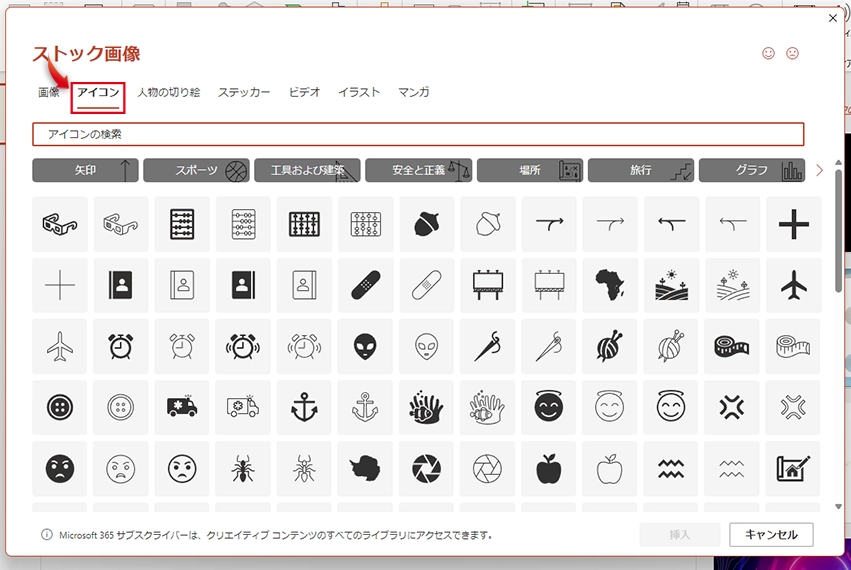This screenshot has width=851, height=570.
Task: Select the filled Aquarius waves icon
Action: (x=671, y=468)
